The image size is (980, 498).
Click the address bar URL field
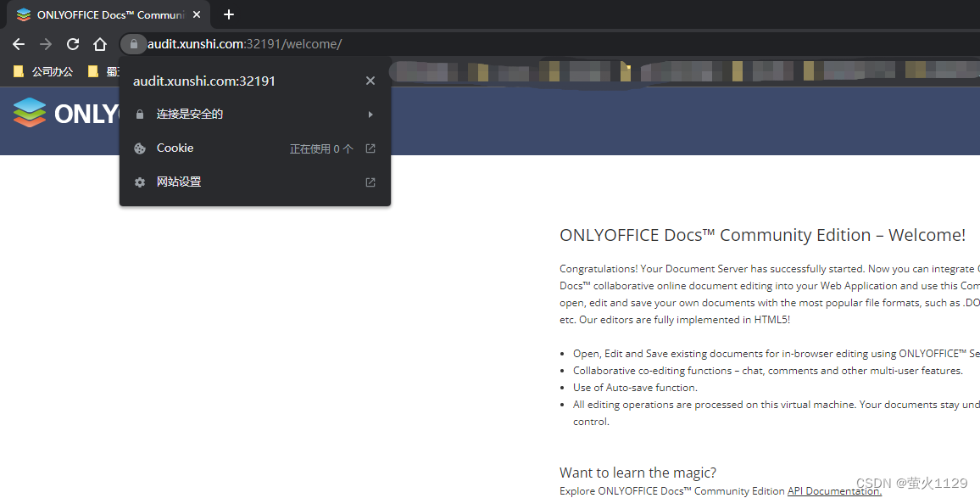coord(244,44)
